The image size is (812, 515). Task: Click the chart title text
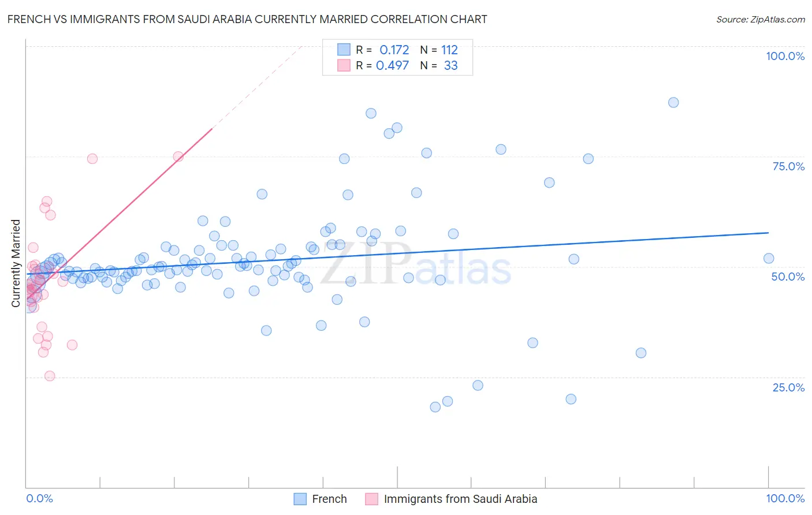(247, 20)
